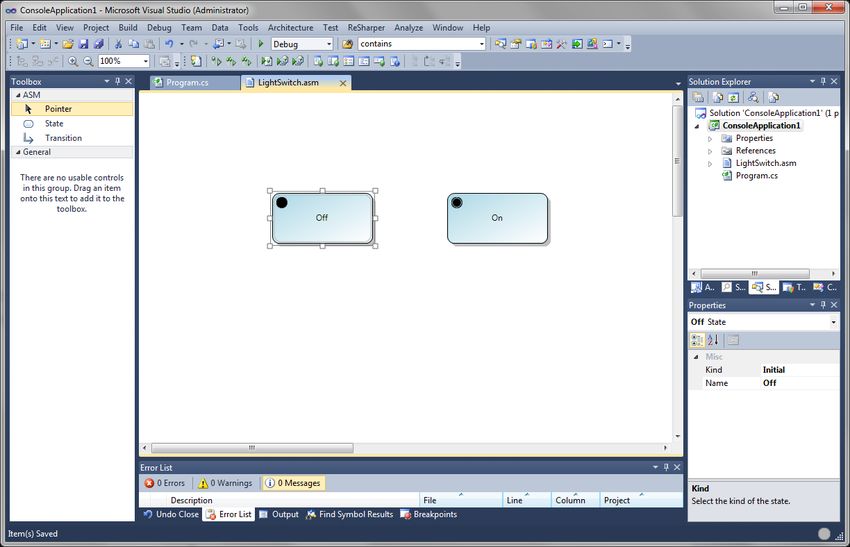Click the Open File folder icon
The image size is (850, 547).
coord(68,44)
